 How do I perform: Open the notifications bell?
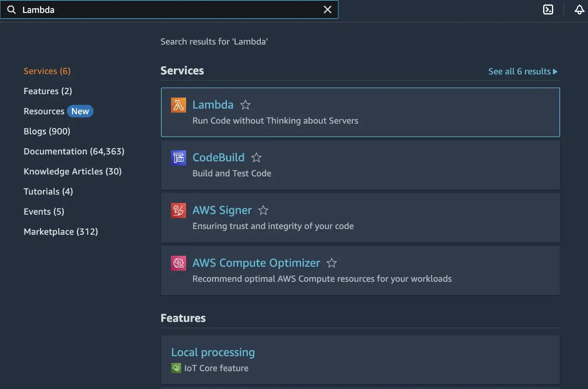(x=580, y=10)
